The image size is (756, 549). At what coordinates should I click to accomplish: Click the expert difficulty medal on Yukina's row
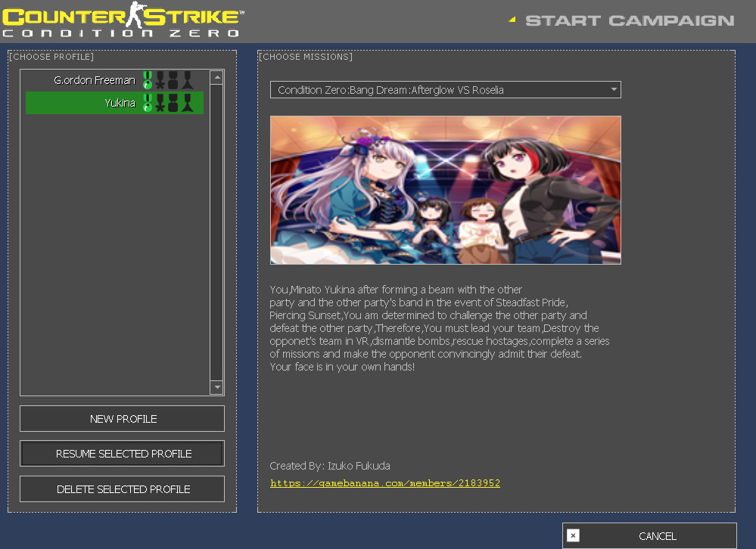pos(188,103)
